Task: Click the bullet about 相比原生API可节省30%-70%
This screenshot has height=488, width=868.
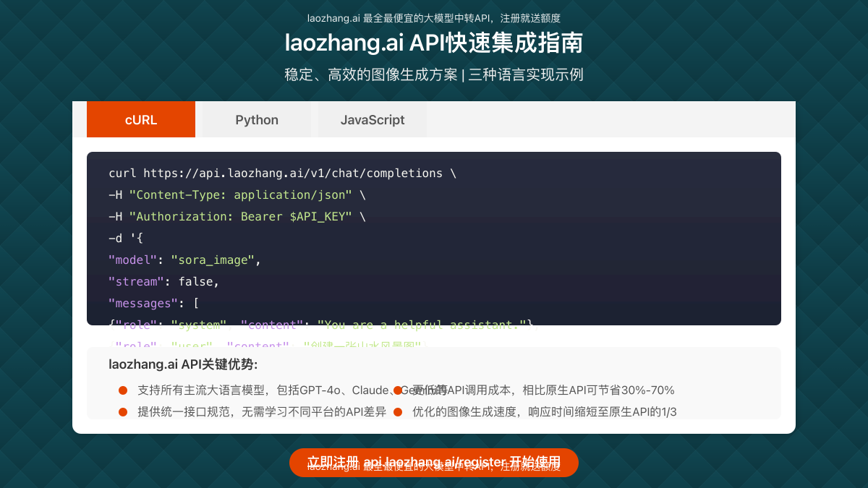Action: point(535,390)
